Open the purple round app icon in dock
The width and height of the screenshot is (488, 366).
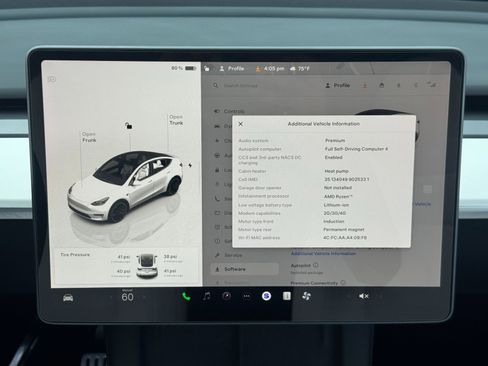coord(266,296)
